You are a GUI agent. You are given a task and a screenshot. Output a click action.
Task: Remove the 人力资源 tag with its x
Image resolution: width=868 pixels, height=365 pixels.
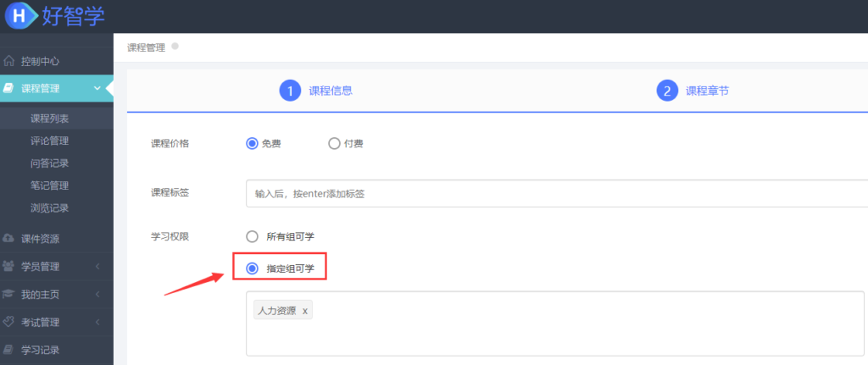pyautogui.click(x=304, y=311)
